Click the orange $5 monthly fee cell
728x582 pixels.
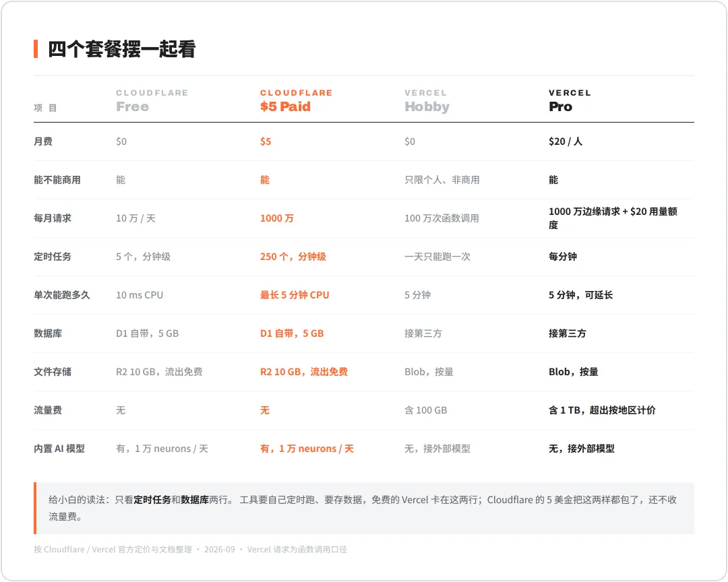pyautogui.click(x=266, y=141)
